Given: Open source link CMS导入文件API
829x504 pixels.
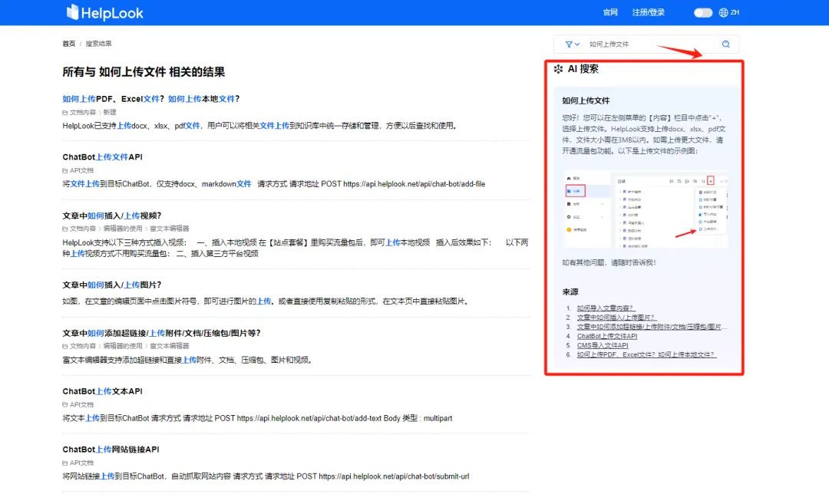Looking at the screenshot, I should point(603,345).
